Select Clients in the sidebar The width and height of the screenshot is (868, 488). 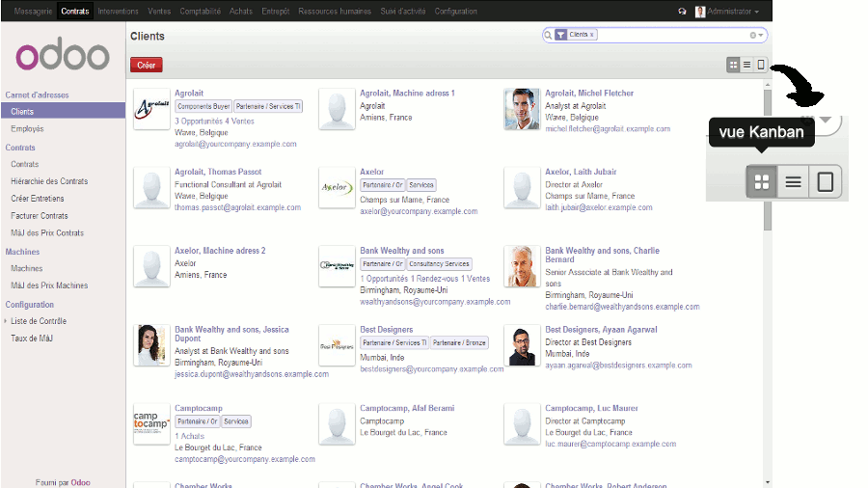pos(63,111)
